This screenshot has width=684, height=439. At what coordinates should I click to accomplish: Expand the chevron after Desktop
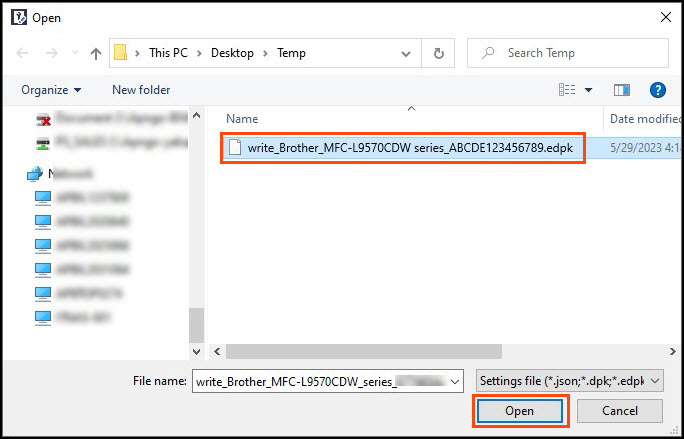(265, 53)
